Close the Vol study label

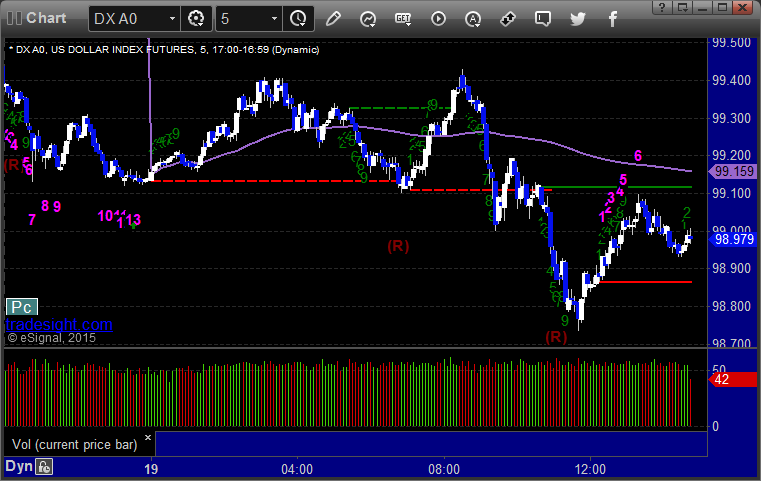148,437
